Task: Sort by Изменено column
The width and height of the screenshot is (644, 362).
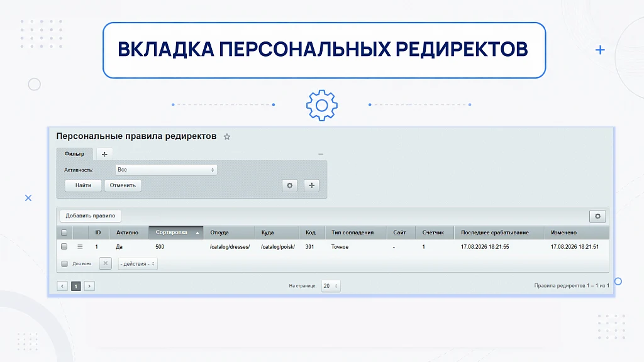Action: [x=576, y=233]
